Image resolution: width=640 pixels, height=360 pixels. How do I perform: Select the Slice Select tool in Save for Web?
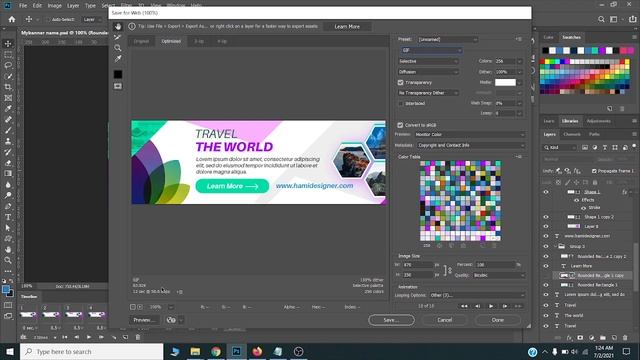pyautogui.click(x=118, y=37)
